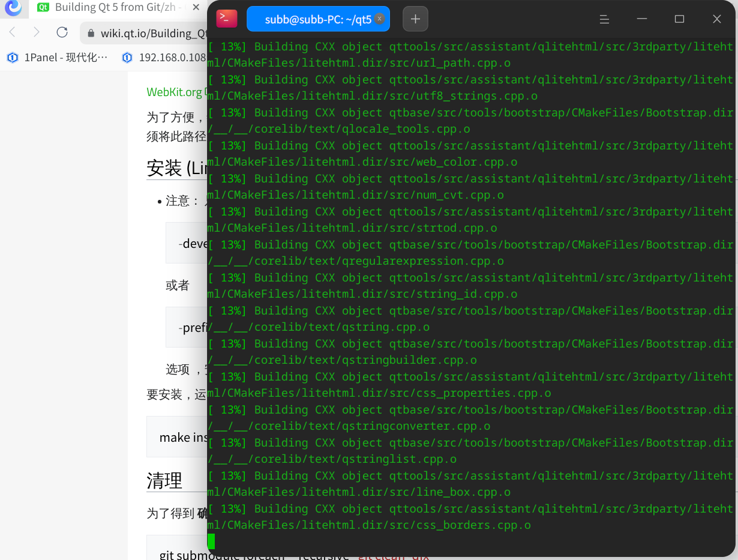Image resolution: width=738 pixels, height=560 pixels.
Task: Go back in the browser window
Action: pos(13,32)
